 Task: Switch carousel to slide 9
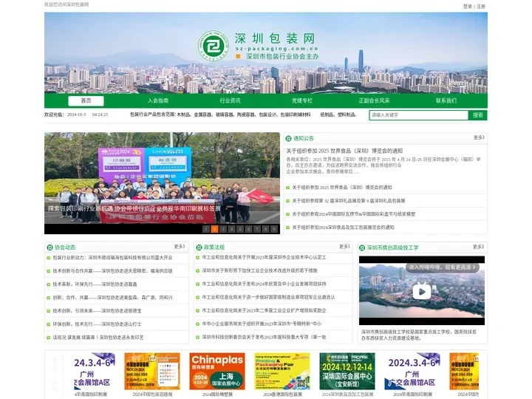[x=274, y=229]
